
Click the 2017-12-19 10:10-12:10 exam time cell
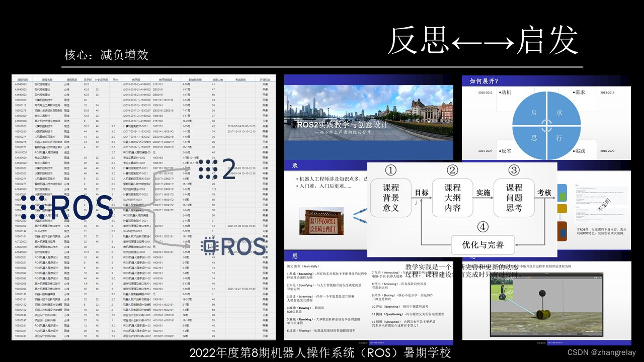[241, 131]
